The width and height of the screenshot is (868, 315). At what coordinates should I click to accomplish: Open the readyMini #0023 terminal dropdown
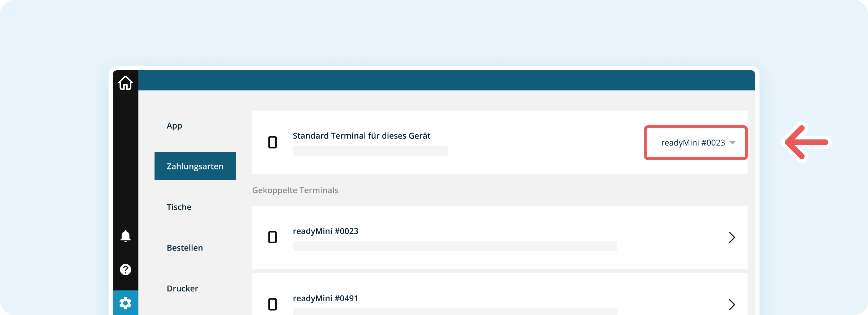tap(696, 143)
